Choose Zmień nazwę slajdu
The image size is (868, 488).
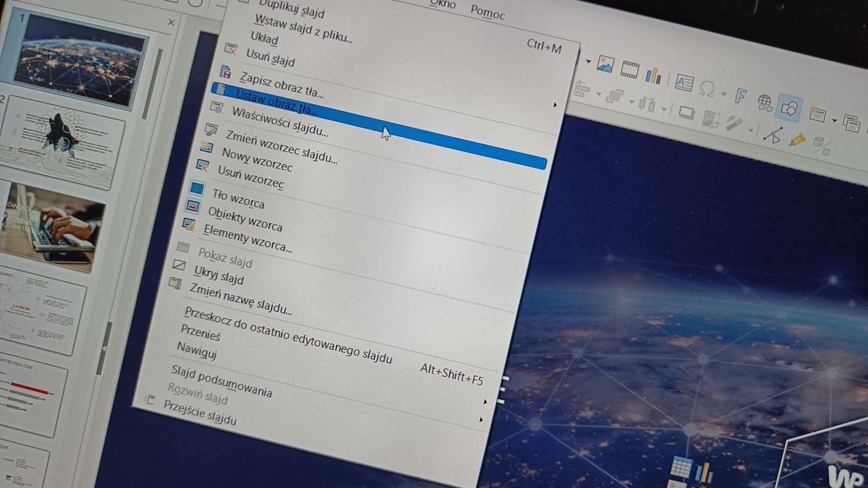(241, 299)
